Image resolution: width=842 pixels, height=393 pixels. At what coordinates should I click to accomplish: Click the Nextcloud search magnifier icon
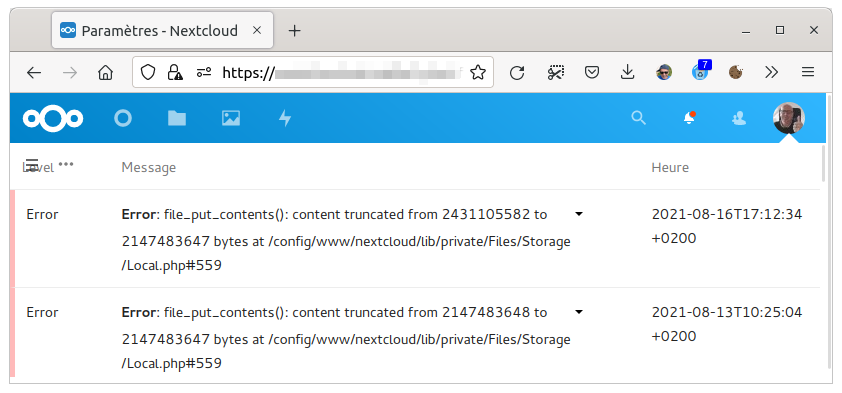tap(638, 118)
